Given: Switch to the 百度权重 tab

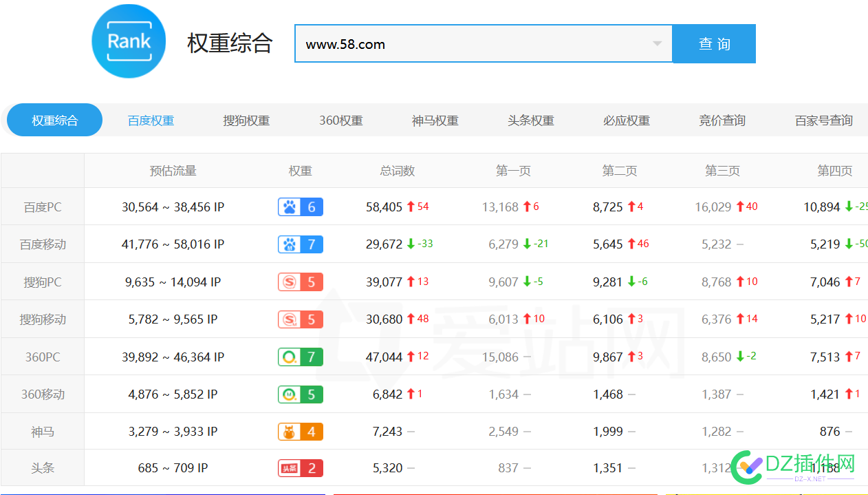Looking at the screenshot, I should [151, 120].
